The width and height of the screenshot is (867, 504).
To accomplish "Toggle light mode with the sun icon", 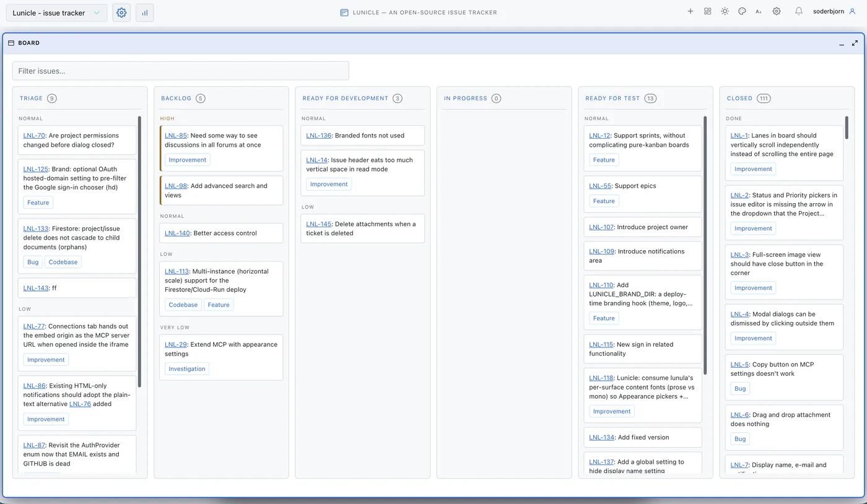I will pos(725,11).
